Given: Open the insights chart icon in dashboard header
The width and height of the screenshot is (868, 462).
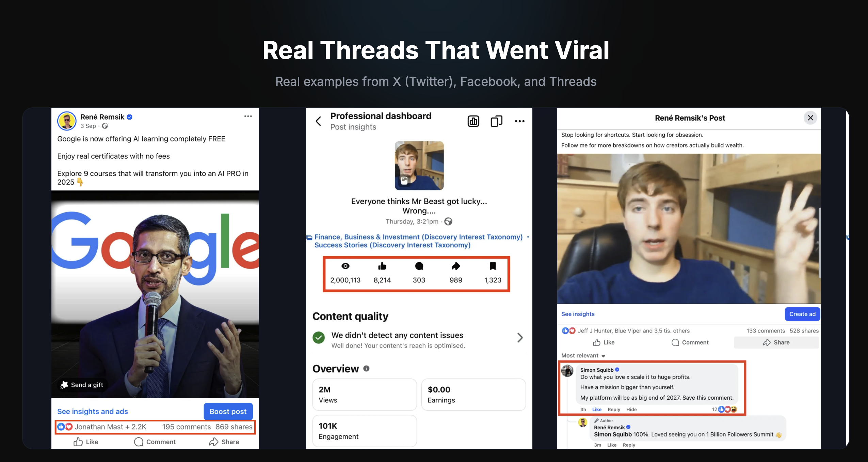Looking at the screenshot, I should click(x=473, y=121).
